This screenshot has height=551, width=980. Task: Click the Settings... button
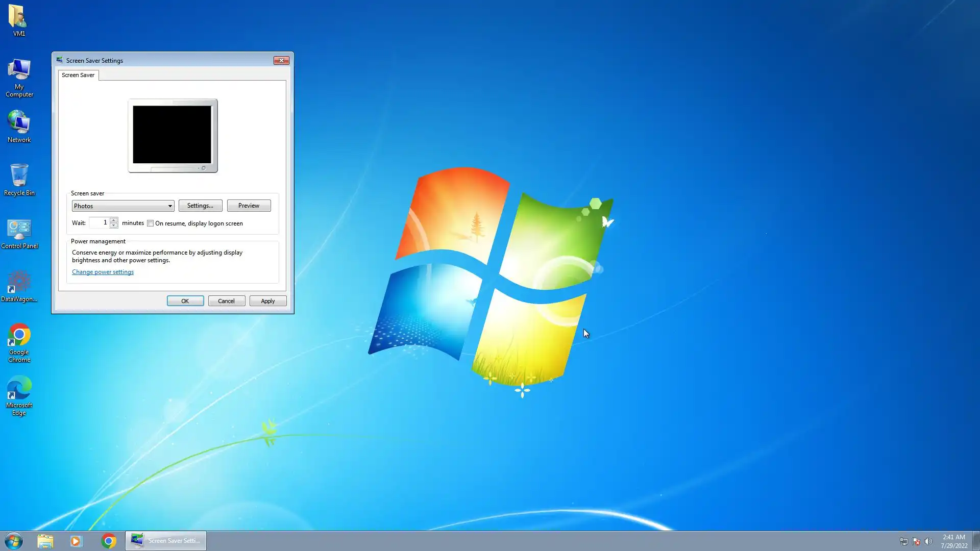point(200,206)
